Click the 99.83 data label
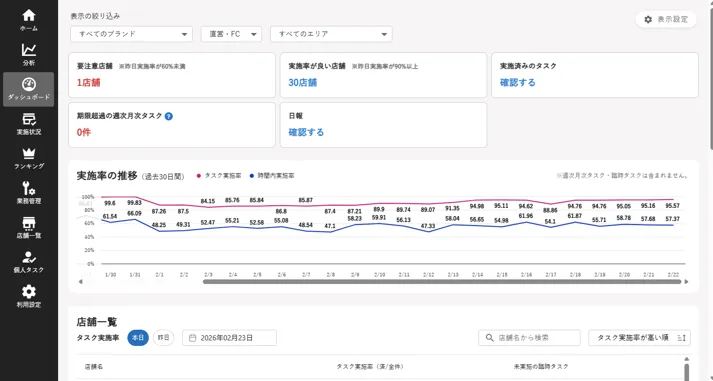The image size is (713, 381). pos(134,203)
